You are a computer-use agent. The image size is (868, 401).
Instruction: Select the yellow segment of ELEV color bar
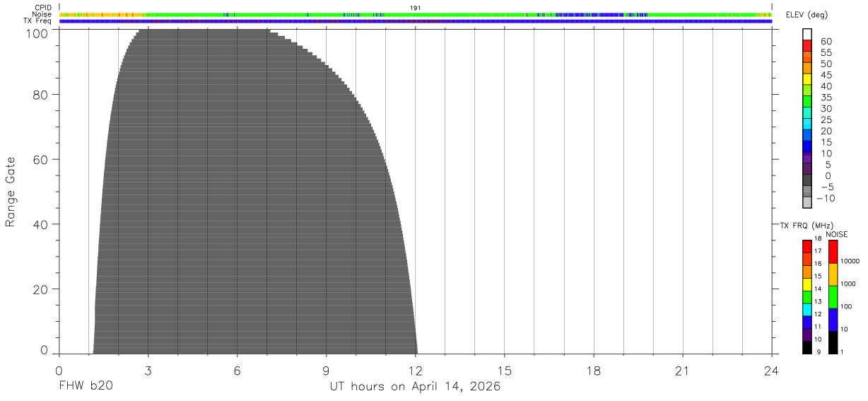click(x=807, y=79)
